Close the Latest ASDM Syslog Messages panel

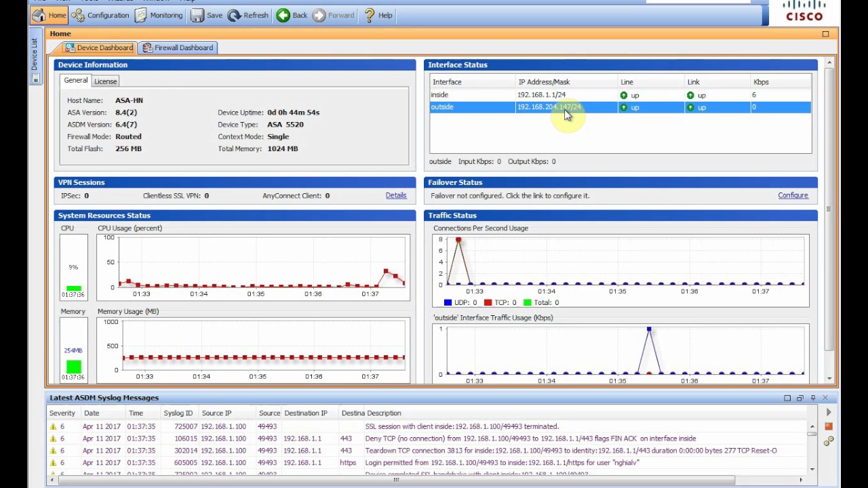pyautogui.click(x=825, y=398)
